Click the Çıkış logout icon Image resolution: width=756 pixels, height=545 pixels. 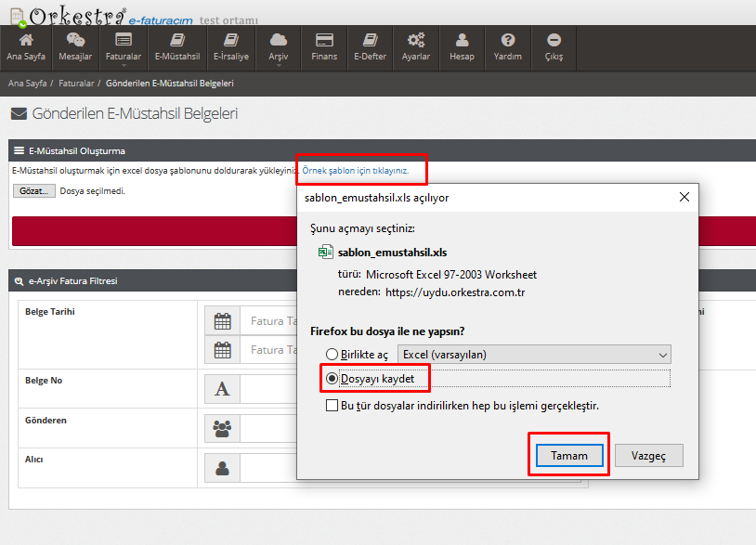click(x=554, y=41)
